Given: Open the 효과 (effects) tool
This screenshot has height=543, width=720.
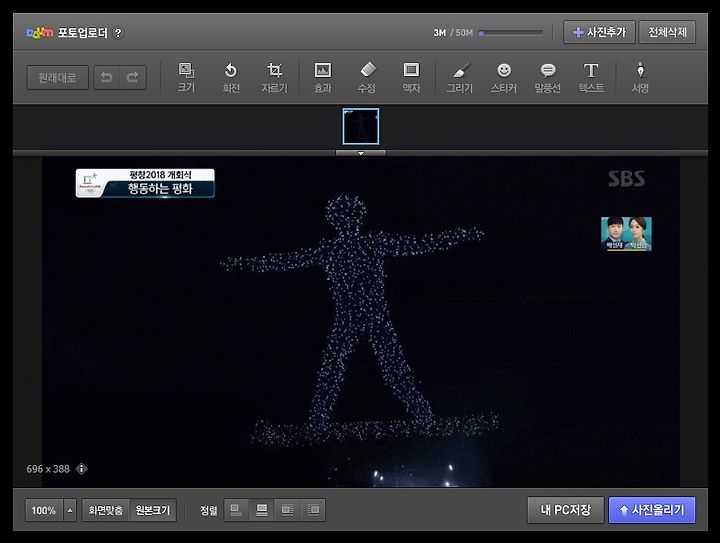Looking at the screenshot, I should [x=323, y=78].
